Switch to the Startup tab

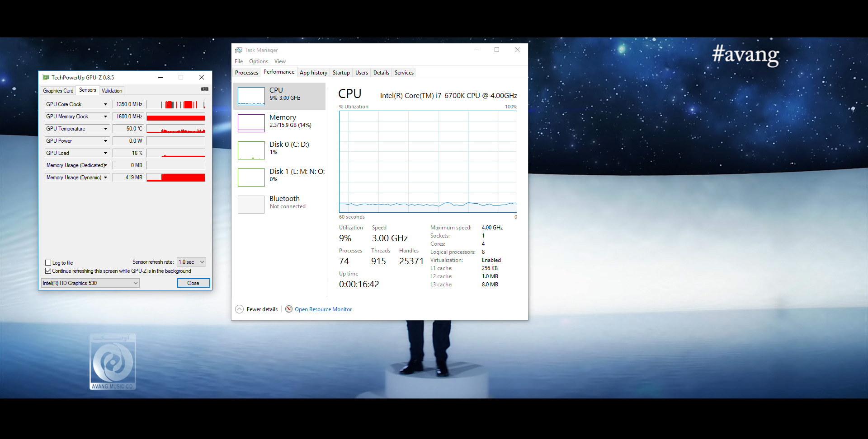(x=341, y=73)
